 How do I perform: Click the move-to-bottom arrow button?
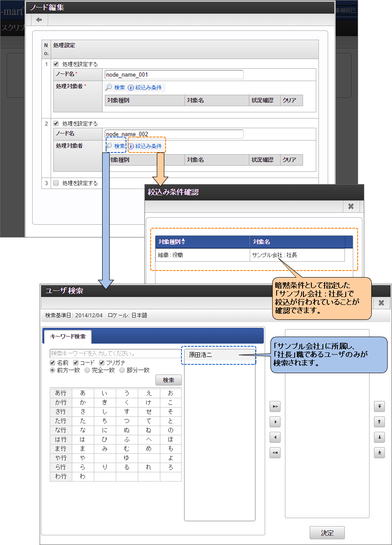[x=379, y=453]
